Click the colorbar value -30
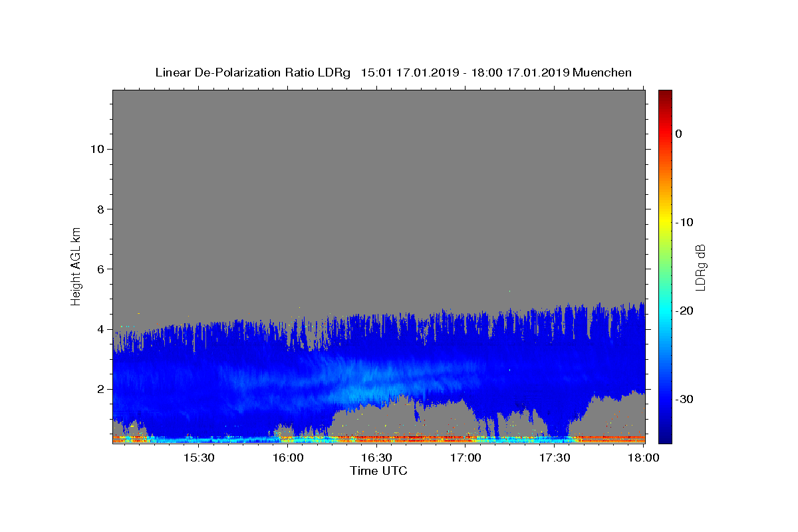The width and height of the screenshot is (798, 532). pos(685,399)
